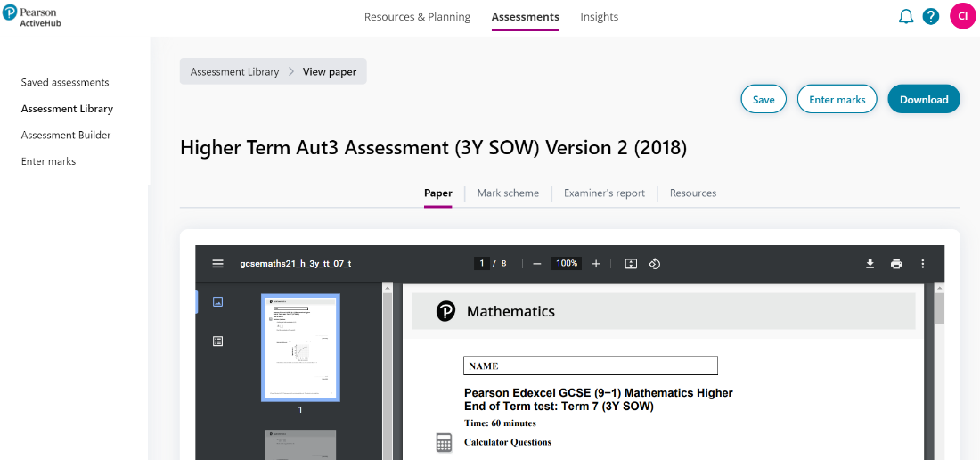
Task: Click the fit to page icon
Action: click(631, 264)
